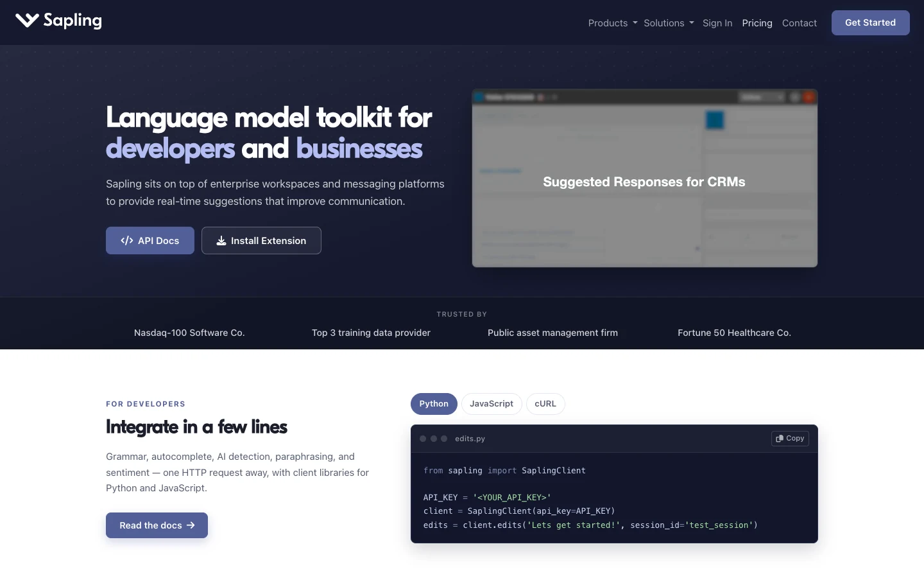
Task: Switch to the cURL code tab
Action: (545, 403)
